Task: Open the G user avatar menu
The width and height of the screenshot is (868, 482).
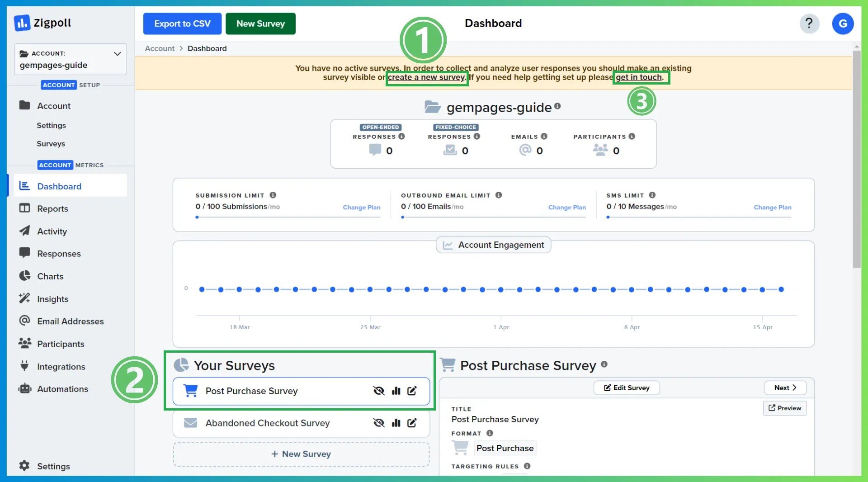Action: point(843,24)
